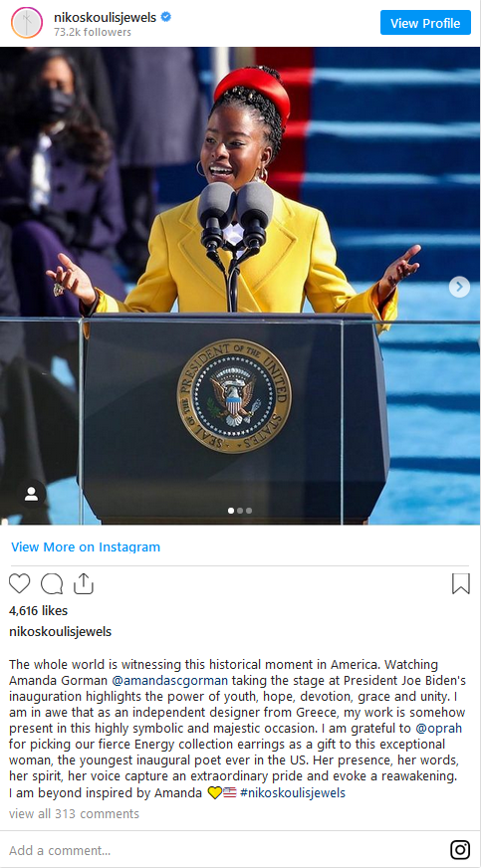Open the View More on Instagram link
The height and width of the screenshot is (868, 482).
(x=86, y=546)
